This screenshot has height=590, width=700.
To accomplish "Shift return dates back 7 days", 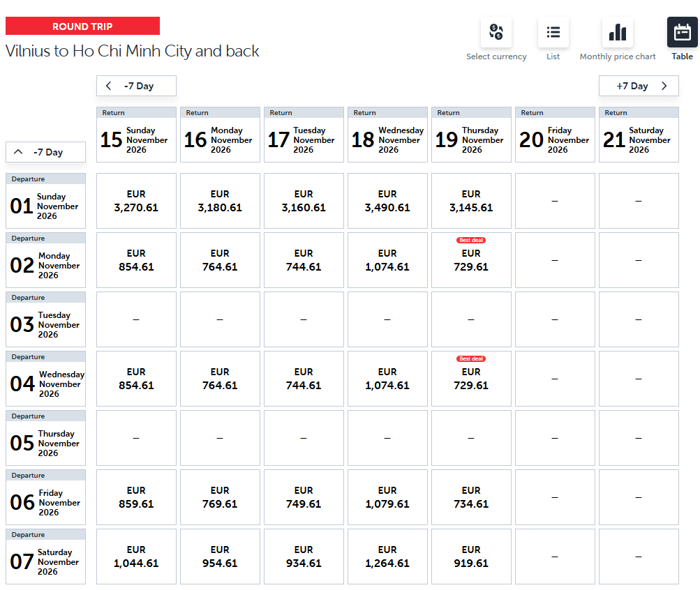I will (x=136, y=86).
